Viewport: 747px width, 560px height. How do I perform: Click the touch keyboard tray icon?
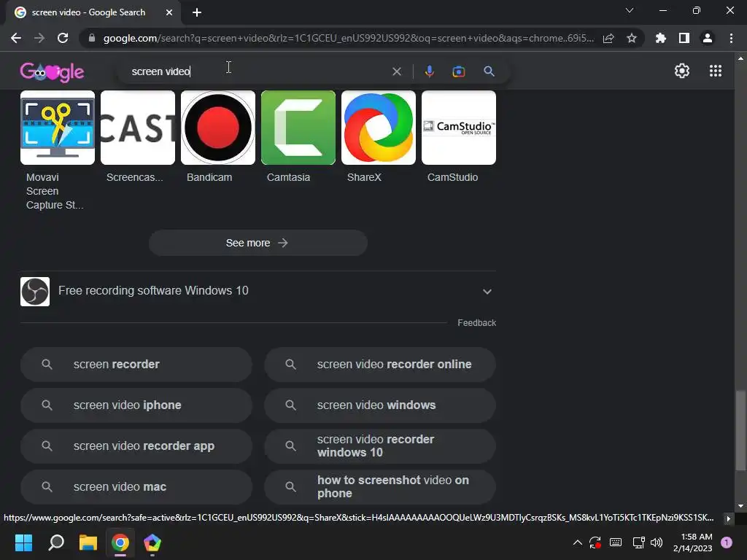pyautogui.click(x=616, y=542)
